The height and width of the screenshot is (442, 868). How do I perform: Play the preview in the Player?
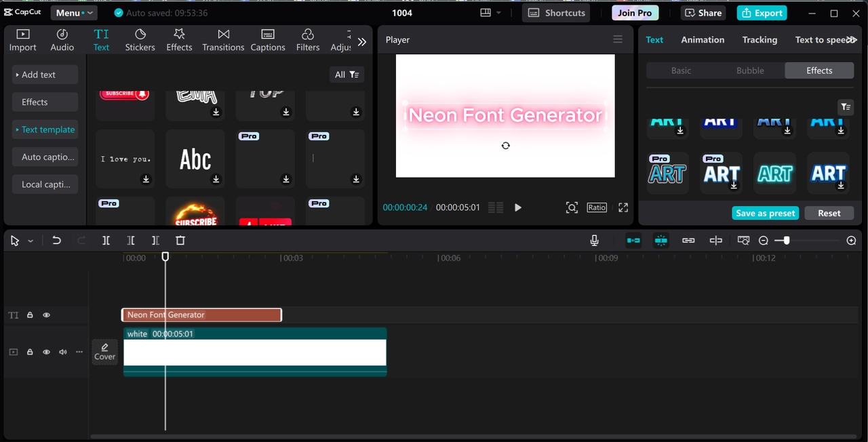pyautogui.click(x=518, y=207)
